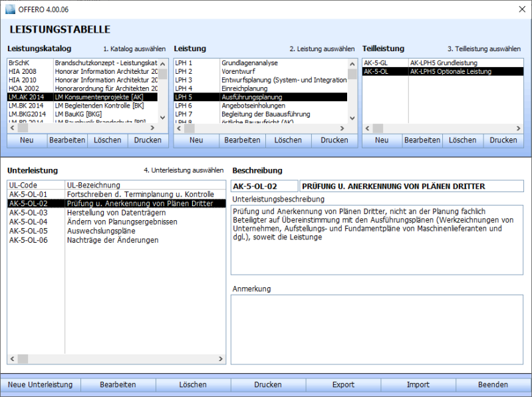
Task: Click into the Unterleistungsbeschreibung text area
Action: (x=377, y=239)
